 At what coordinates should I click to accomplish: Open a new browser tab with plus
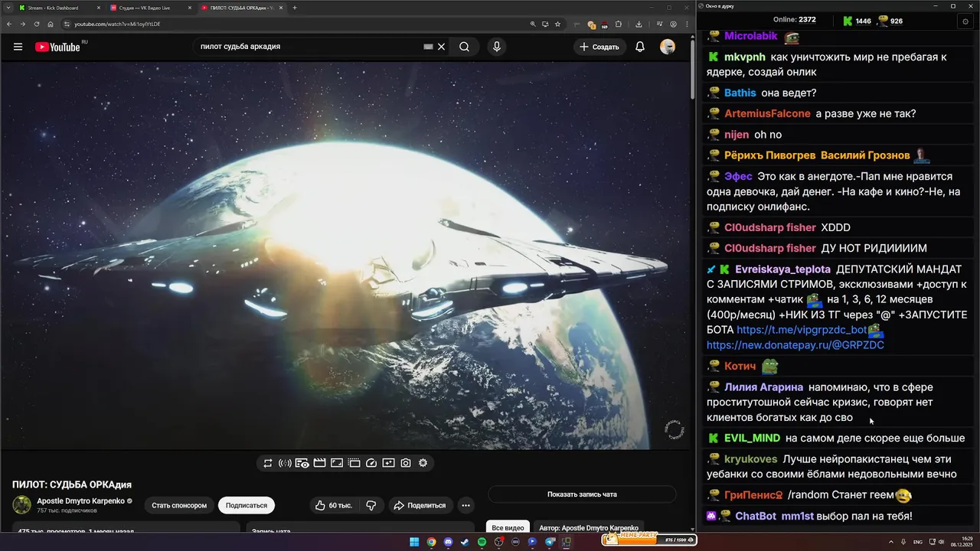pos(295,8)
